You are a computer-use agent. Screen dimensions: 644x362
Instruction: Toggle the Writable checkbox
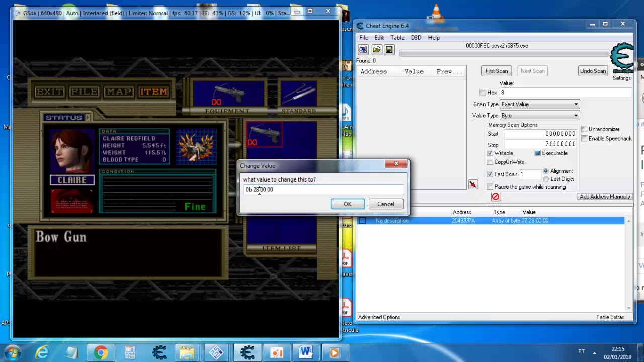[490, 153]
